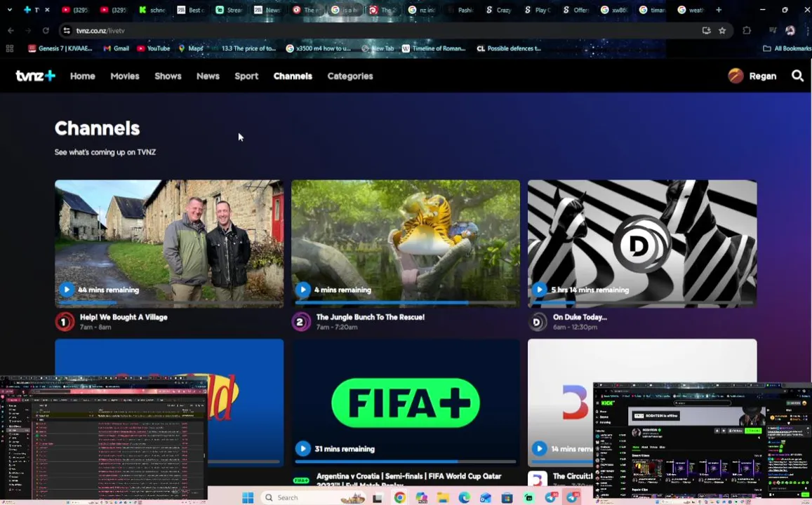Viewport: 812px width, 505px height.
Task: Click Help! We Bought A Village progress bar
Action: pos(169,302)
